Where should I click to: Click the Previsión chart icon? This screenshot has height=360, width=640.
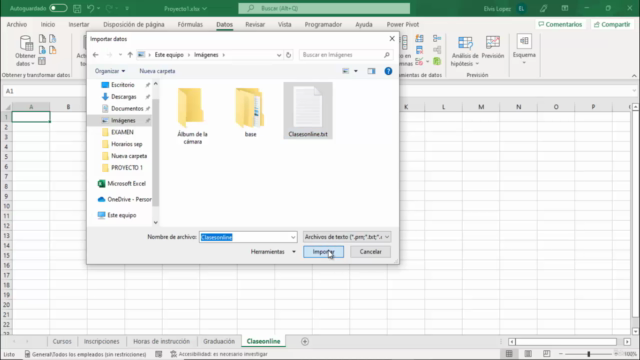(x=493, y=43)
